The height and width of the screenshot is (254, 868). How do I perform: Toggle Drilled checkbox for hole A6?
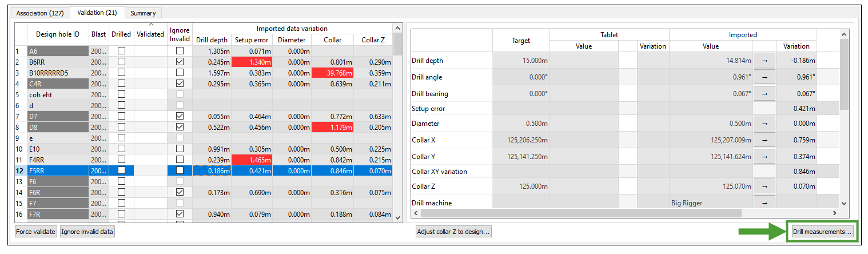click(121, 51)
